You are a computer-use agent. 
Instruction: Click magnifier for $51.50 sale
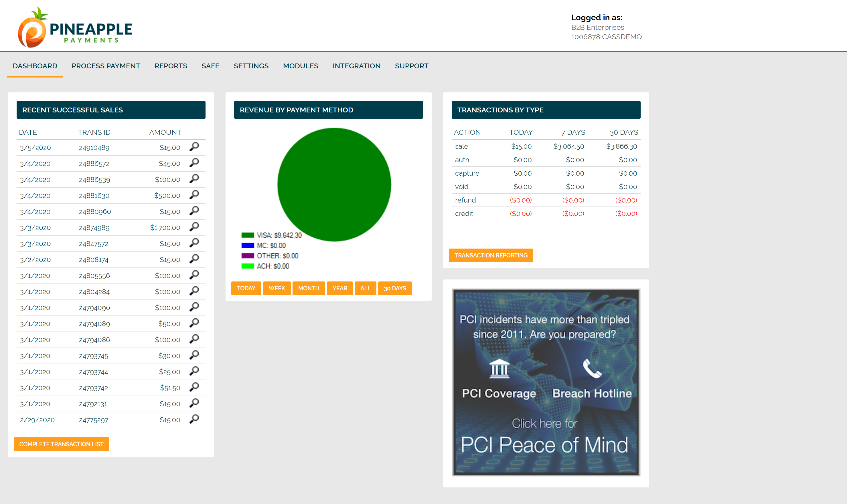coord(194,387)
